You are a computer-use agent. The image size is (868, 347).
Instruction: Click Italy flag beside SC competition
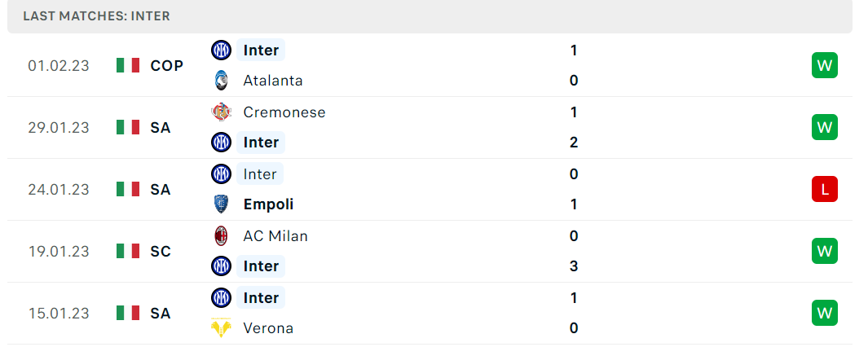click(x=128, y=251)
